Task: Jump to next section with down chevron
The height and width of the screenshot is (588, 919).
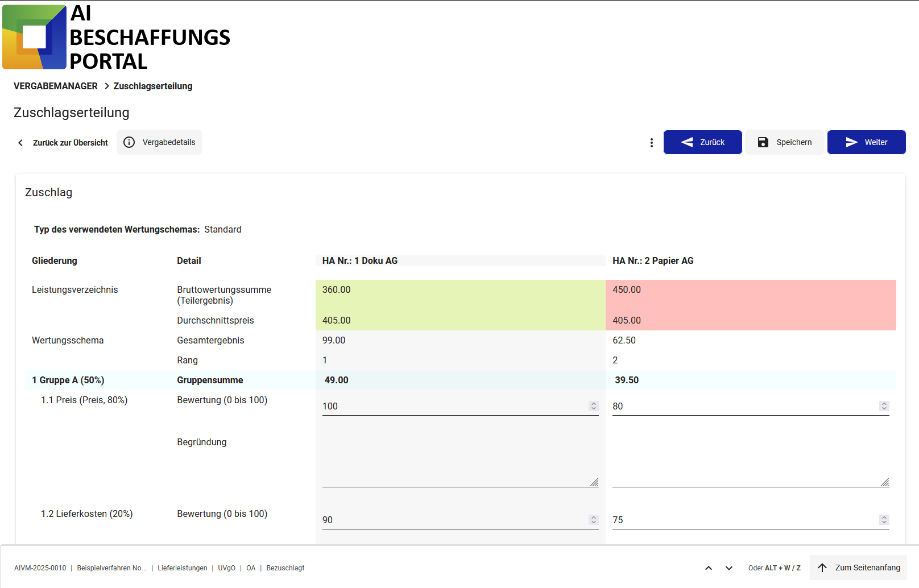Action: click(x=728, y=568)
